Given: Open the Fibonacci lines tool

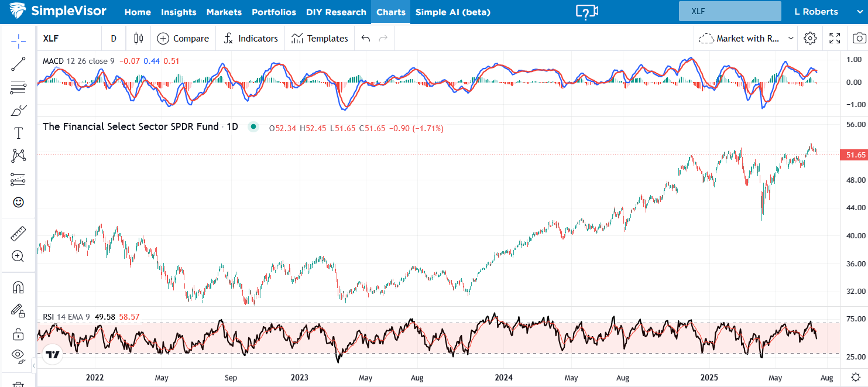Looking at the screenshot, I should [x=18, y=88].
